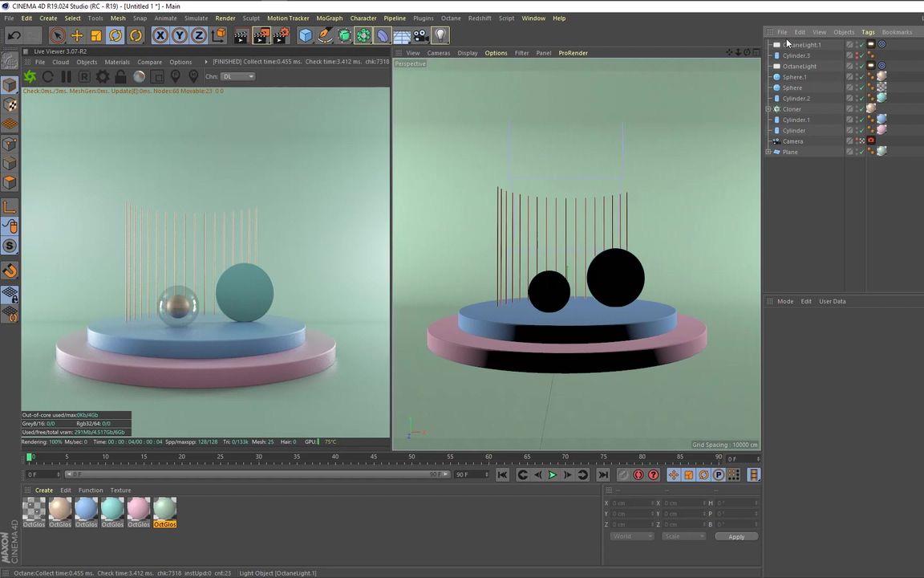Select the region render tool in Live Viewer
Viewport: 924px width, 578px height.
pyautogui.click(x=84, y=76)
